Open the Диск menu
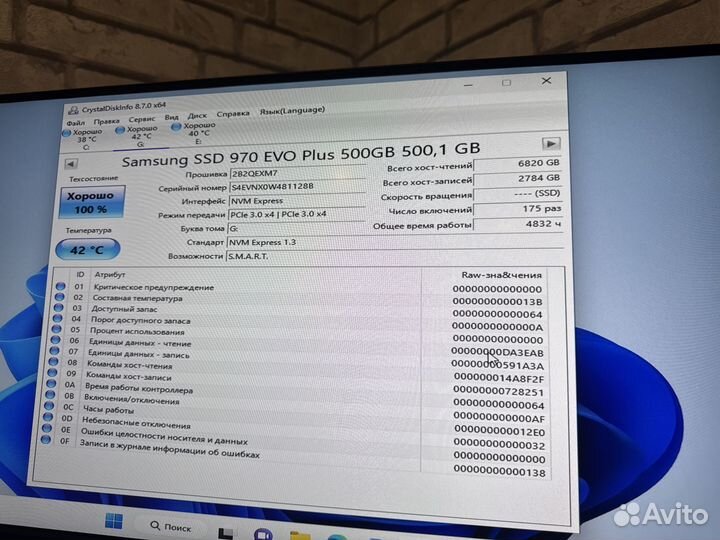Viewport: 720px width, 540px height. [197, 116]
